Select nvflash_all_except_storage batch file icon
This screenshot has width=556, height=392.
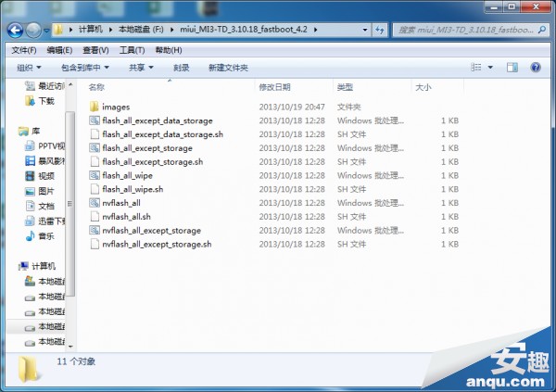click(x=95, y=230)
